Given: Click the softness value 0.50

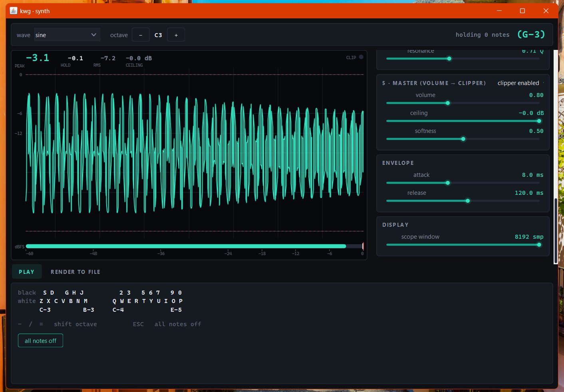Looking at the screenshot, I should [x=536, y=131].
